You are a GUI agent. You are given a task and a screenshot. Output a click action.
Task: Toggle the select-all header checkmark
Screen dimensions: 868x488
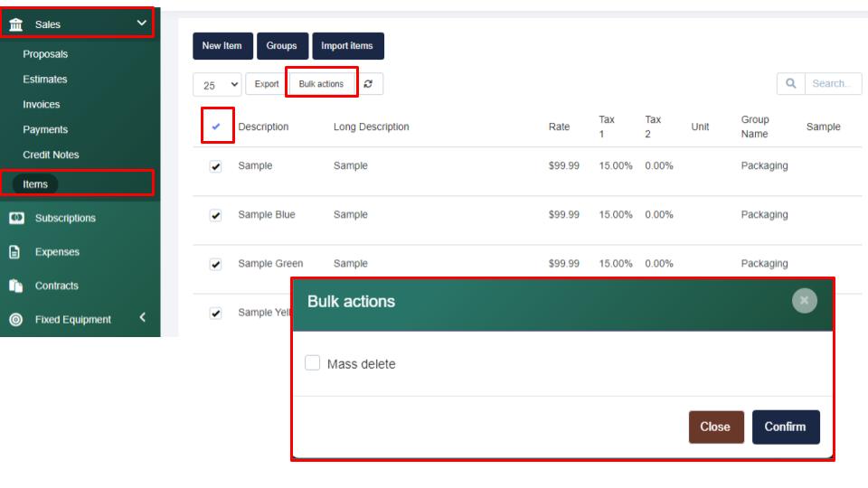(x=215, y=127)
